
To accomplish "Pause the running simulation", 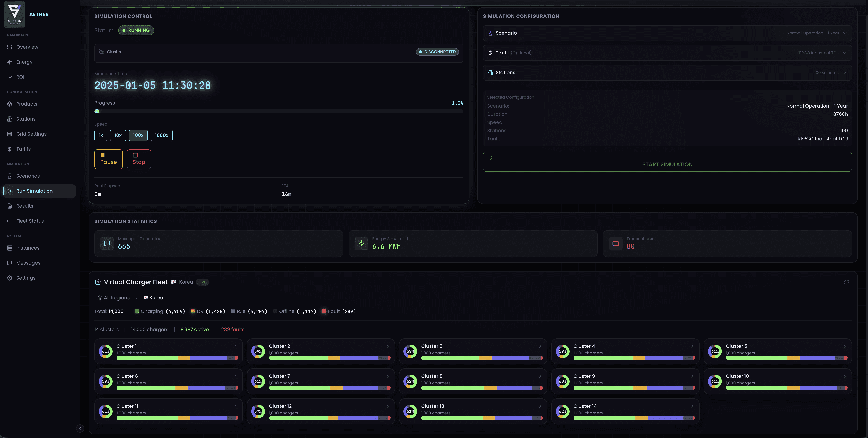I will point(108,159).
